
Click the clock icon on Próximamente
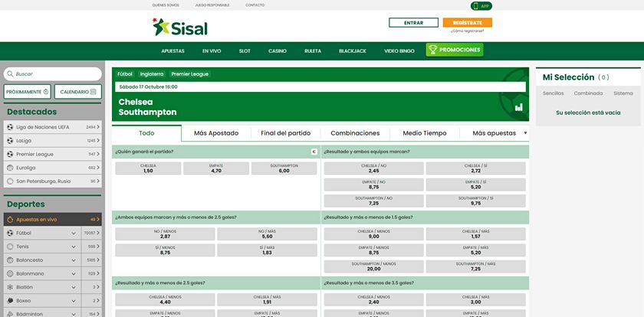tap(46, 92)
